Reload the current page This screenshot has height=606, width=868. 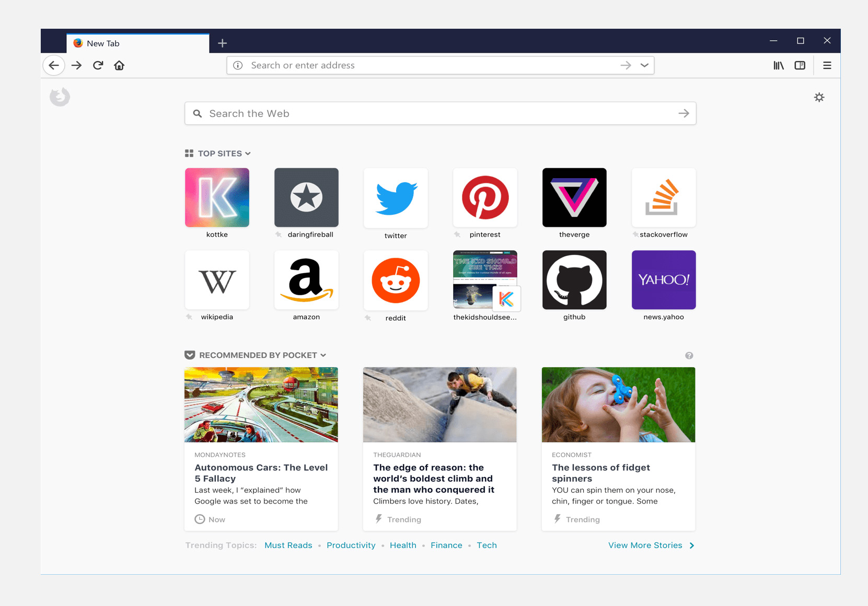pos(98,65)
